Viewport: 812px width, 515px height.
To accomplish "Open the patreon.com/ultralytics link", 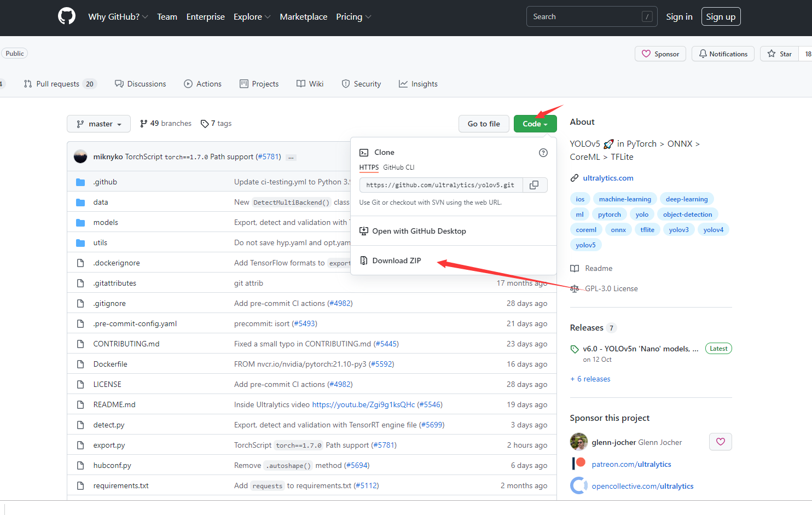I will [631, 465].
